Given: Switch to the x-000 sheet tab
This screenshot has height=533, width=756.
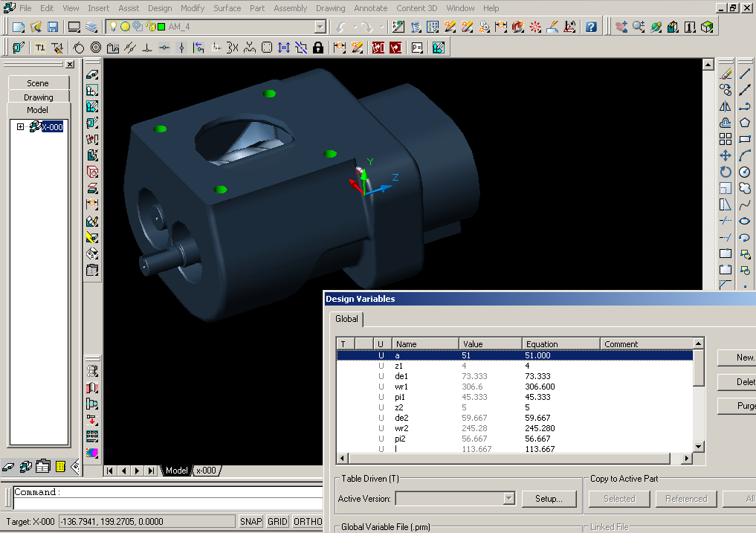Looking at the screenshot, I should [206, 471].
